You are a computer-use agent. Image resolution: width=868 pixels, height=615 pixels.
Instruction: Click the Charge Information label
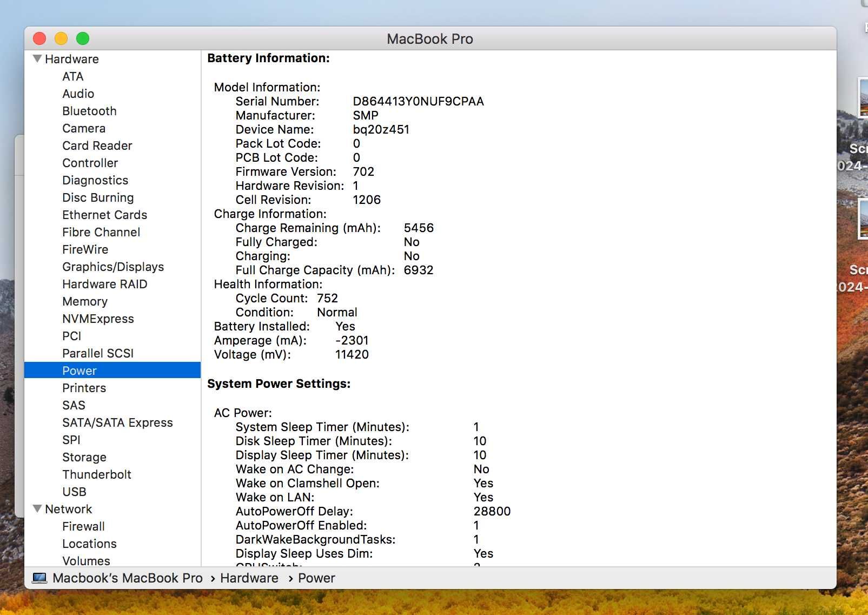pyautogui.click(x=270, y=214)
